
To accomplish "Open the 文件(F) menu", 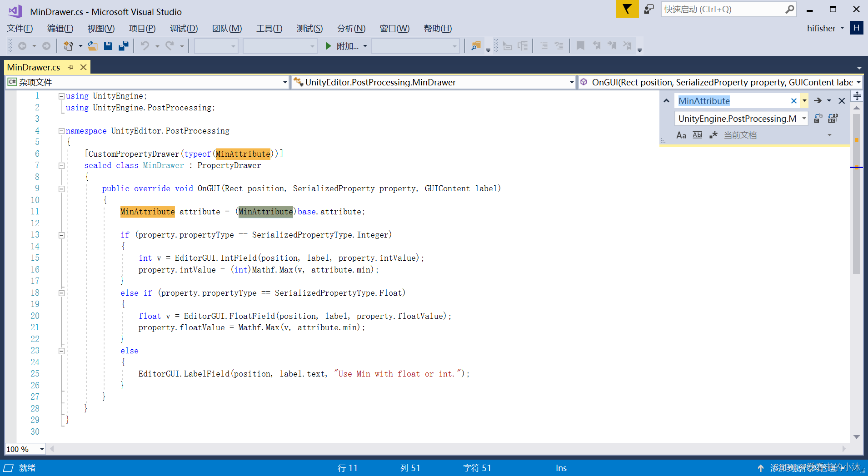I will (20, 29).
